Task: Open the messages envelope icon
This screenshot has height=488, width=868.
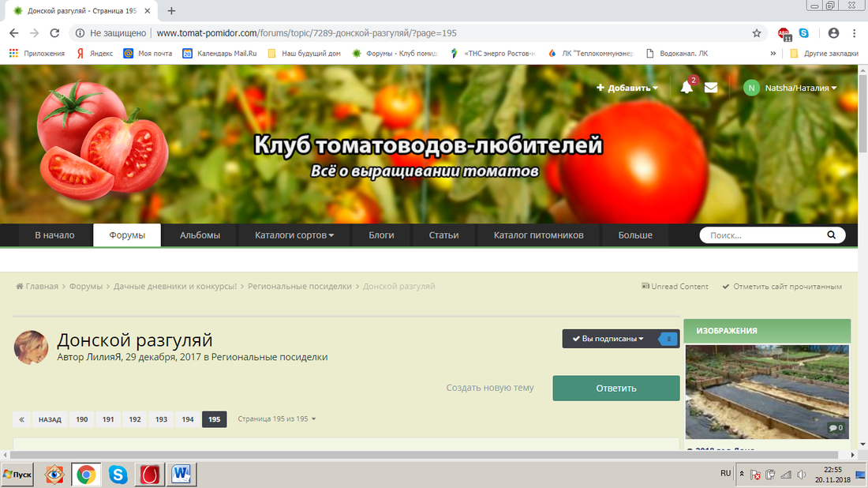Action: tap(711, 88)
